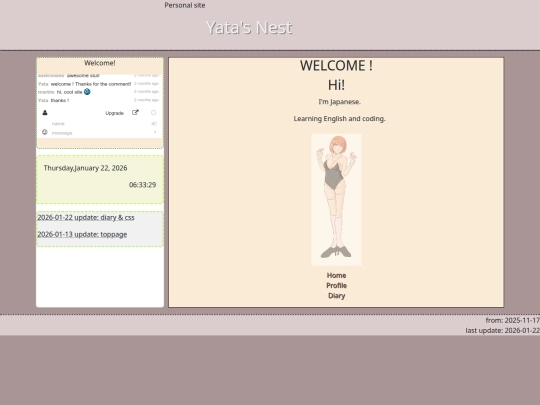Click the login arrow icon beside name field
Screen dimensions: 540x405
(x=154, y=123)
